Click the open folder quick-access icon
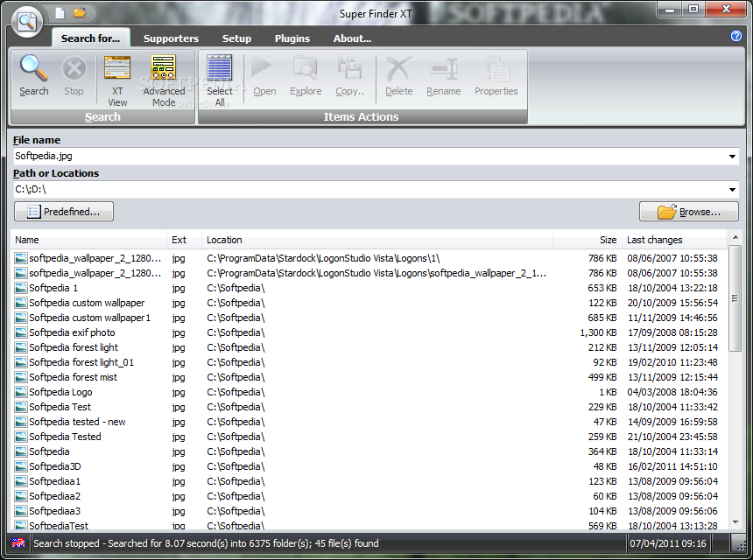 tap(80, 13)
